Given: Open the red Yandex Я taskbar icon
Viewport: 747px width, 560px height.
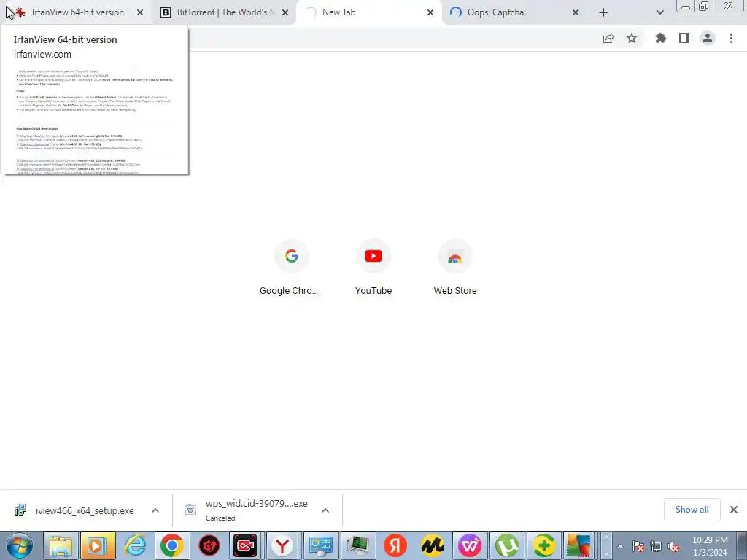Looking at the screenshot, I should [x=395, y=545].
